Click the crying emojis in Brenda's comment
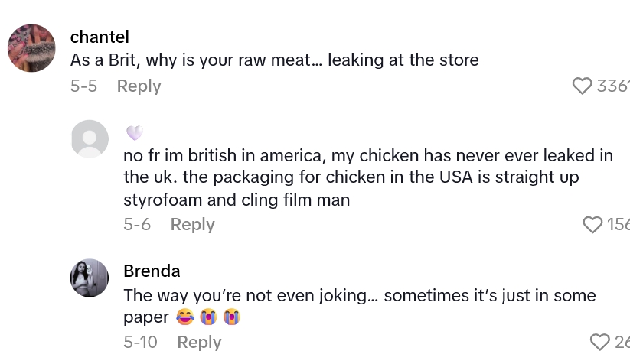The image size is (630, 364). 220,317
